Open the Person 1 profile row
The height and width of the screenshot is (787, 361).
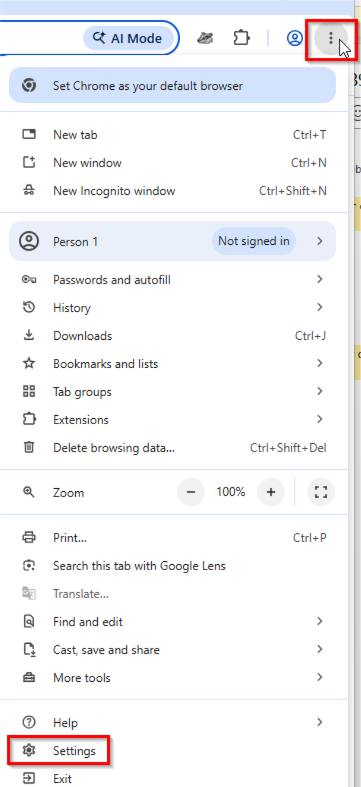pos(172,241)
